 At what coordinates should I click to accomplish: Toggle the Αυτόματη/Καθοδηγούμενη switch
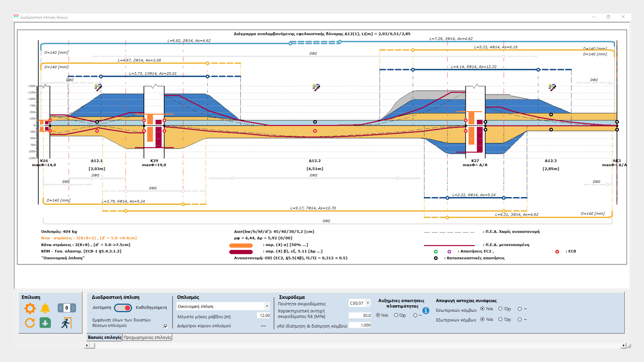click(x=123, y=308)
